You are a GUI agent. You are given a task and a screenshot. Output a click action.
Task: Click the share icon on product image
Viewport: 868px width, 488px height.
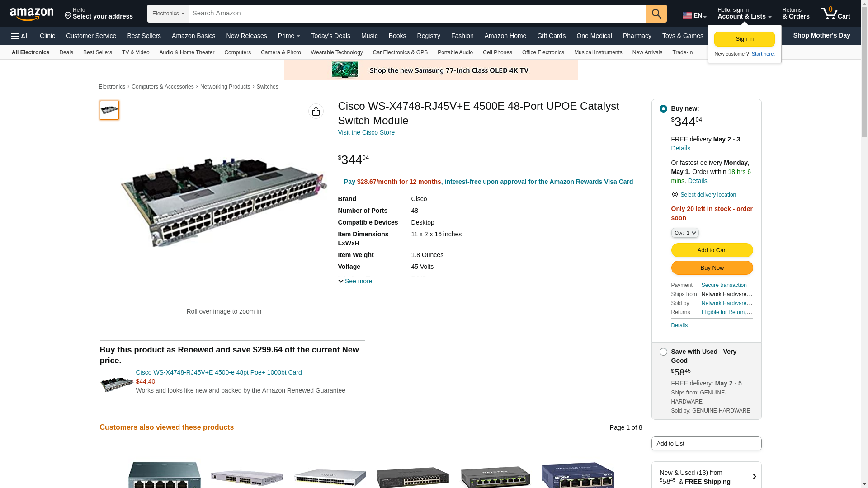click(316, 111)
